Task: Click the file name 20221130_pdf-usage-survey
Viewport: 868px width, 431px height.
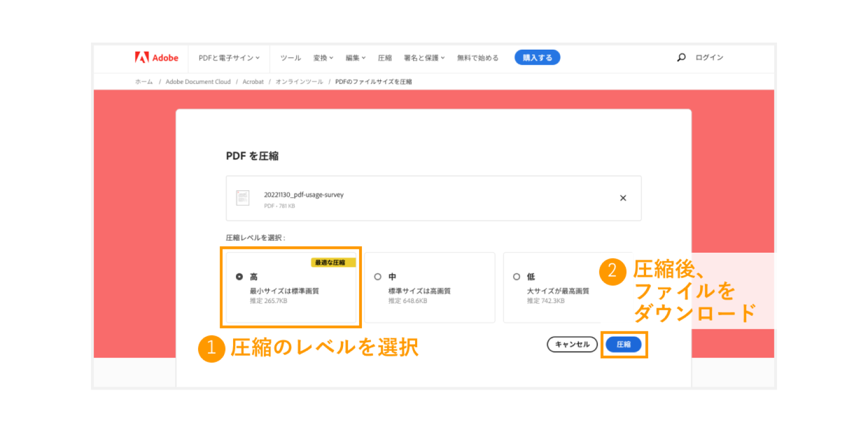Action: (304, 194)
